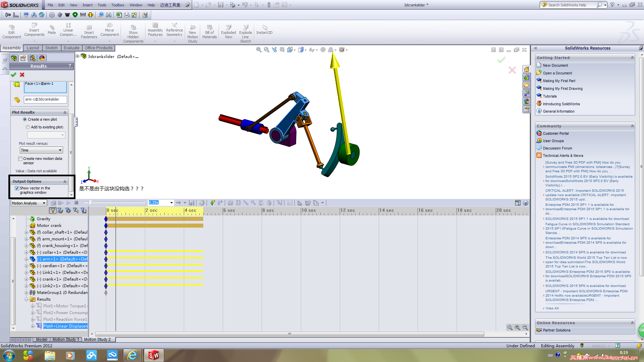Screen dimensions: 644x362
Task: Open the Toolbox menu
Action: click(x=118, y=5)
